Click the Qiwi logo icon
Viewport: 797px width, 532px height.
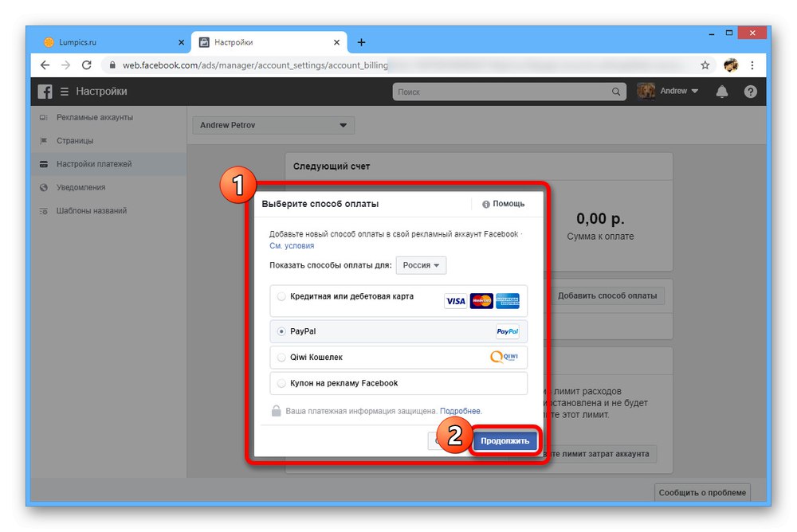coord(505,357)
